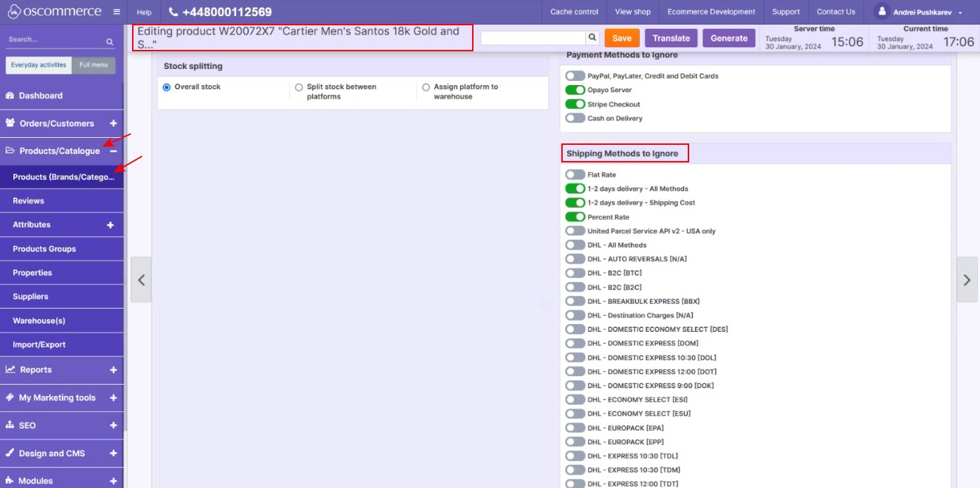Click the top search magnifier button
The image size is (980, 488).
[x=592, y=38]
